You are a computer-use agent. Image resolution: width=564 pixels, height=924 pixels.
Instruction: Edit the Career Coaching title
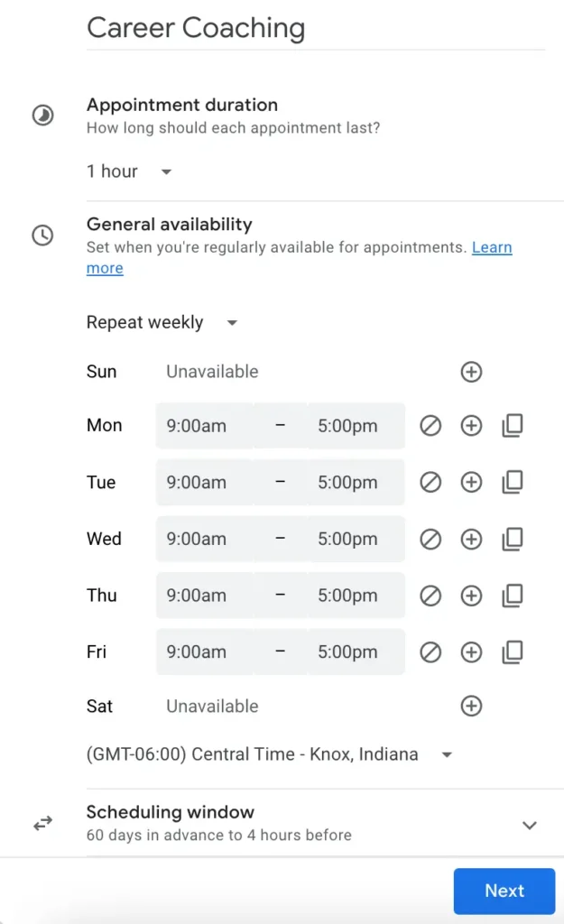pos(195,28)
